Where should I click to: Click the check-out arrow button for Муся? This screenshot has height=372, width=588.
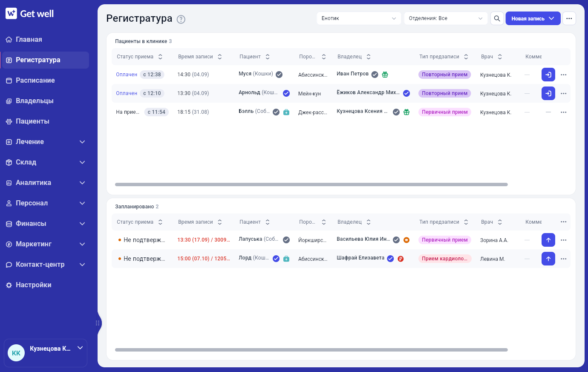click(x=548, y=75)
